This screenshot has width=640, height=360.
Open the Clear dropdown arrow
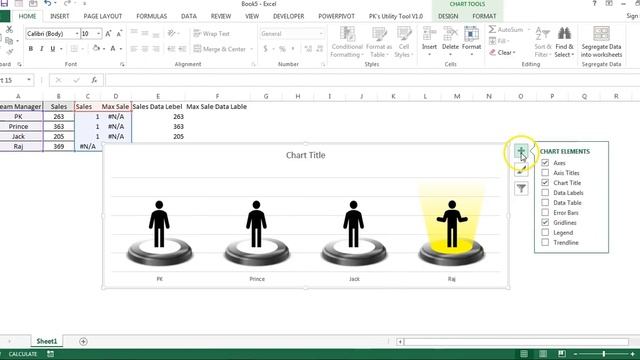514,53
